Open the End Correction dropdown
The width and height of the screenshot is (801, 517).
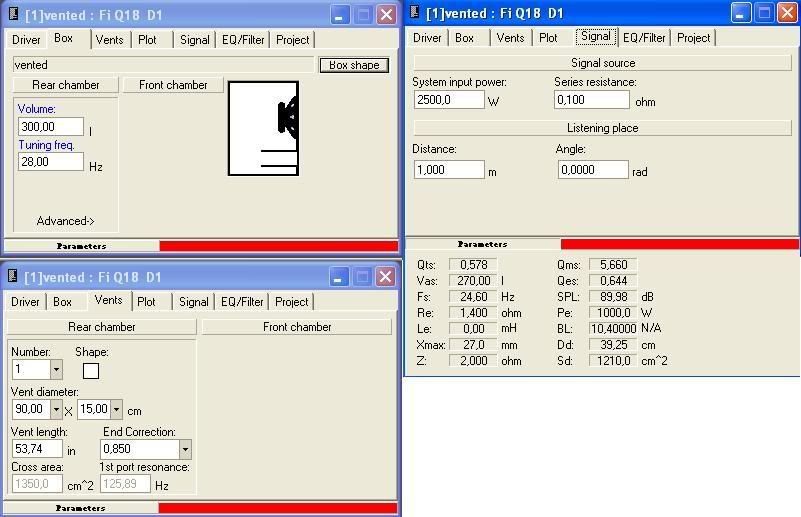click(x=184, y=450)
